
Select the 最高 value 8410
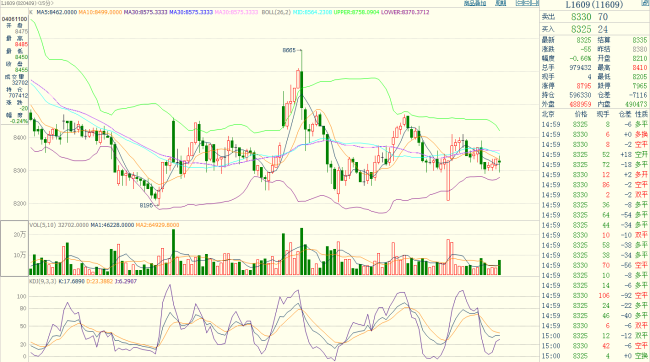640,68
